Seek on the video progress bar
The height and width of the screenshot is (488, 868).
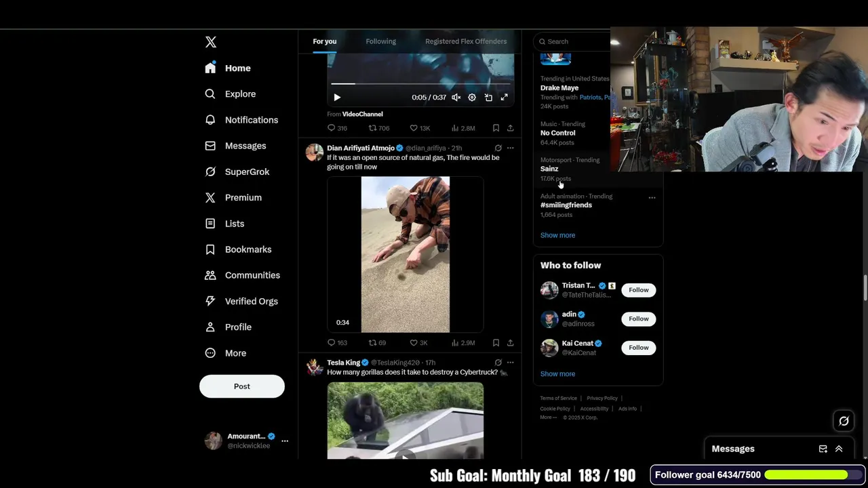click(420, 84)
